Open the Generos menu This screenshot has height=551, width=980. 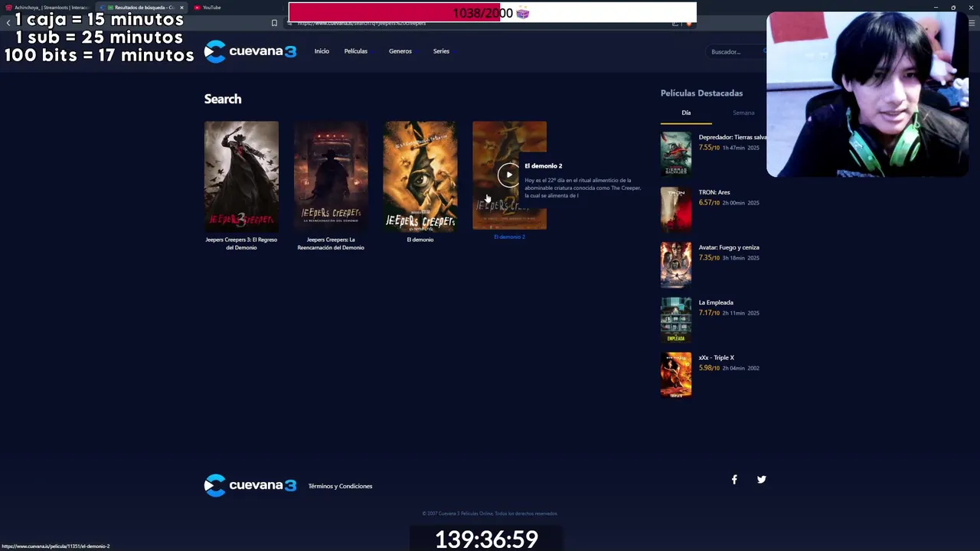tap(400, 51)
